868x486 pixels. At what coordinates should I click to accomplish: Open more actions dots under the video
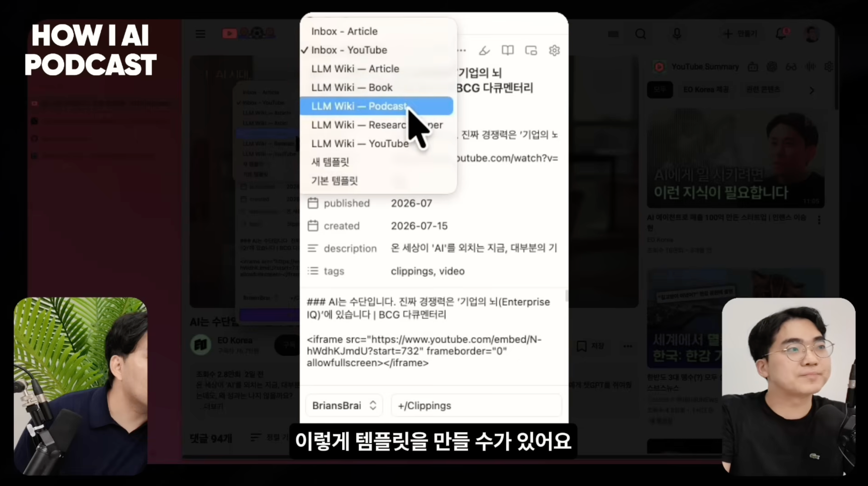[627, 346]
